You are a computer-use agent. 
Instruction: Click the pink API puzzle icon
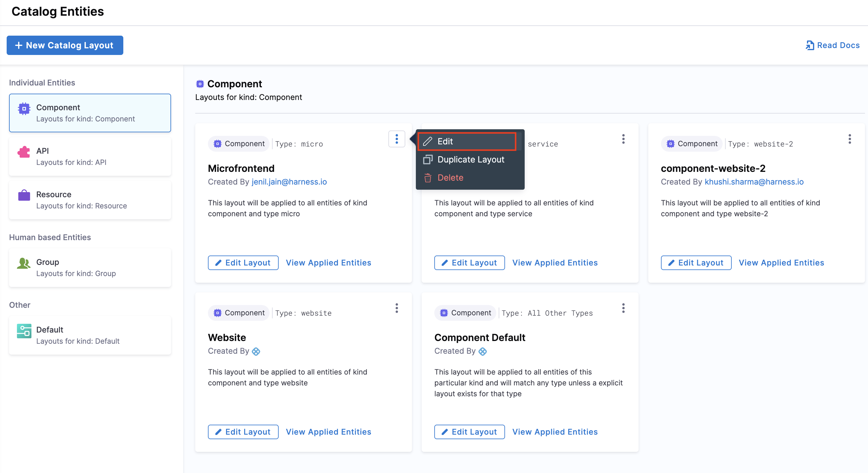[24, 152]
